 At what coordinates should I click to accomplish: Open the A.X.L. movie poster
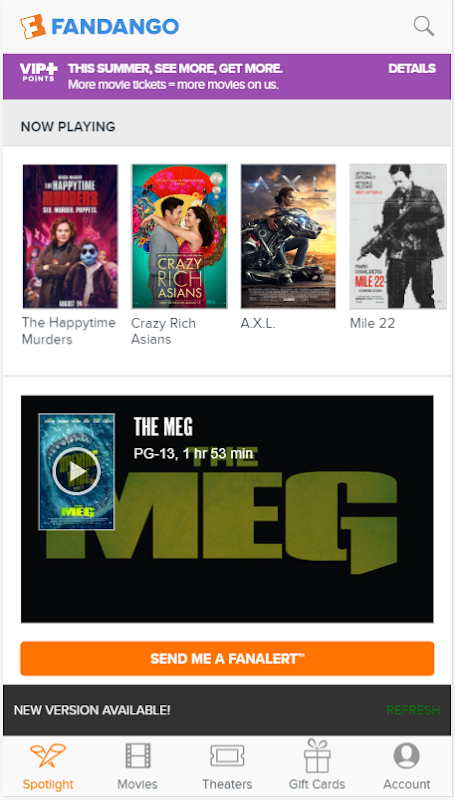click(x=288, y=236)
